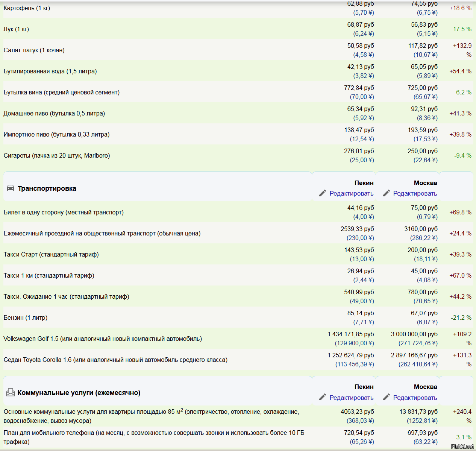Open Редактировать link for Москва in Транспортировка
476x451 pixels.
coord(415,193)
